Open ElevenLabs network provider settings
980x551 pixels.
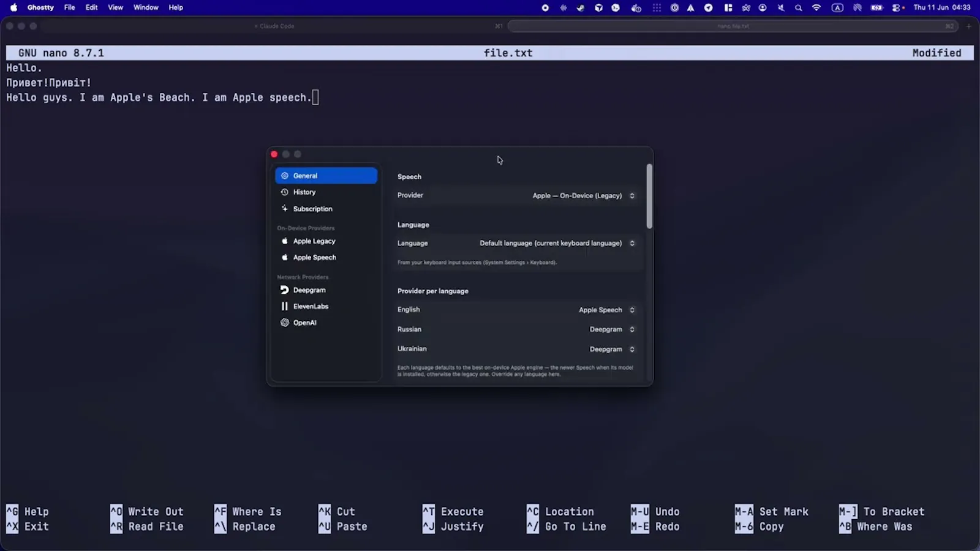326,306
